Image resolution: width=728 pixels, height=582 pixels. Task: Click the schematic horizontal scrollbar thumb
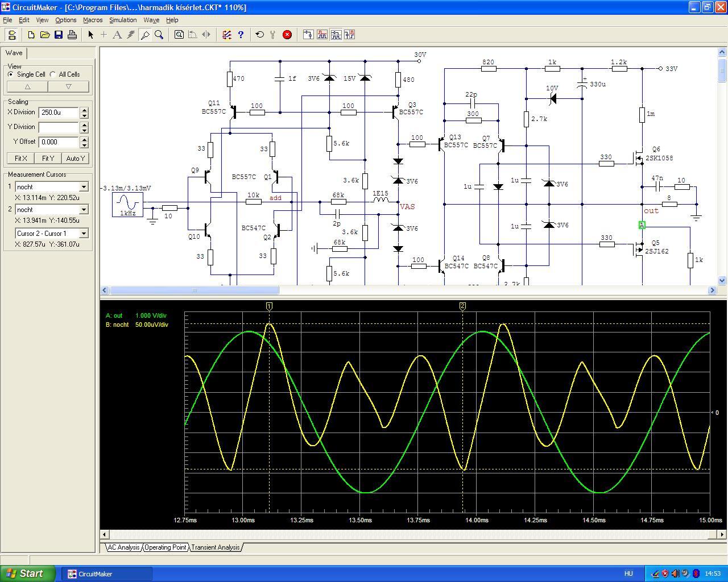[x=194, y=290]
